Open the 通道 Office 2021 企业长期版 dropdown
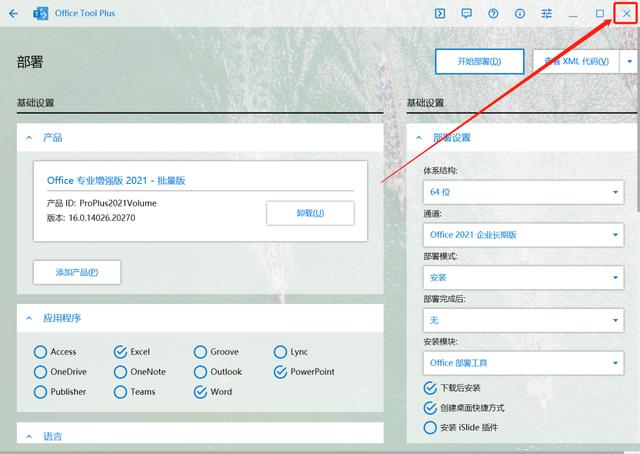 (x=524, y=235)
